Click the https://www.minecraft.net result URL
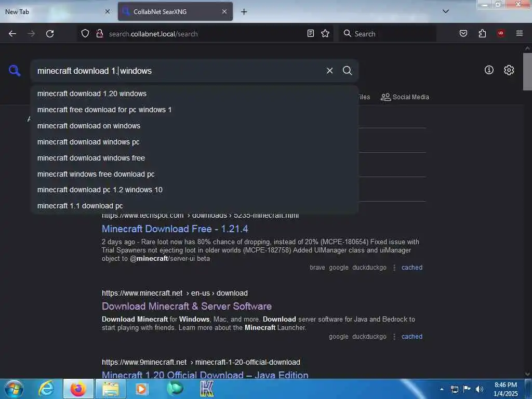 pos(175,293)
